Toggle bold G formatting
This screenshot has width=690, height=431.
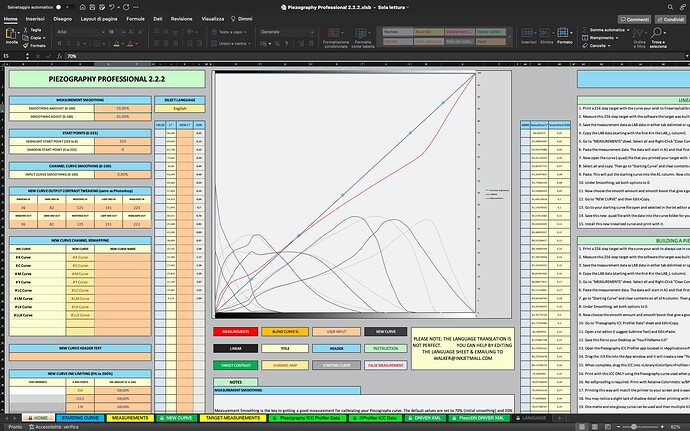pos(59,44)
